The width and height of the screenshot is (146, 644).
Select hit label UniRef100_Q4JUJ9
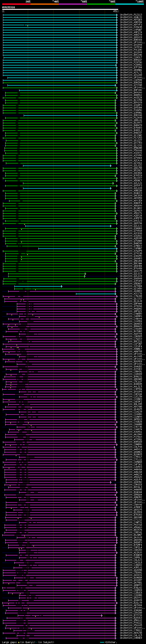click(x=131, y=538)
